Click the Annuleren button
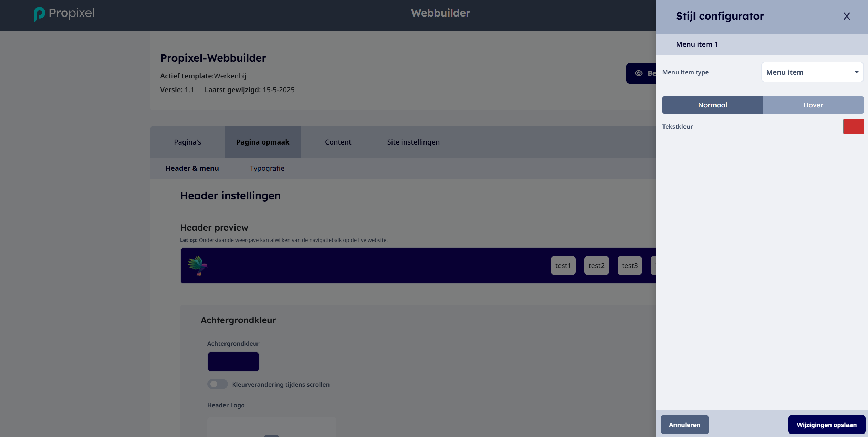 pyautogui.click(x=684, y=425)
